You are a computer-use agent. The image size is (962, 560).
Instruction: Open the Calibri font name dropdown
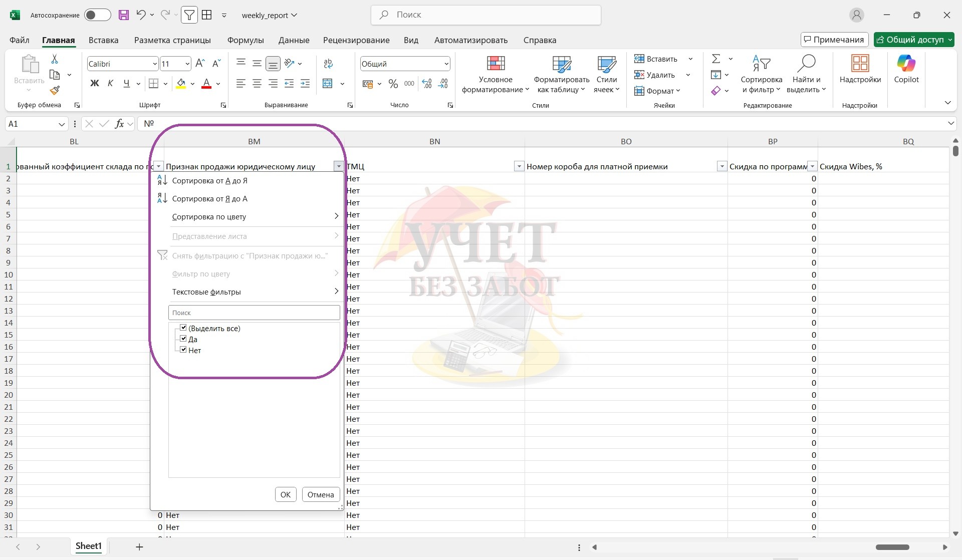154,64
